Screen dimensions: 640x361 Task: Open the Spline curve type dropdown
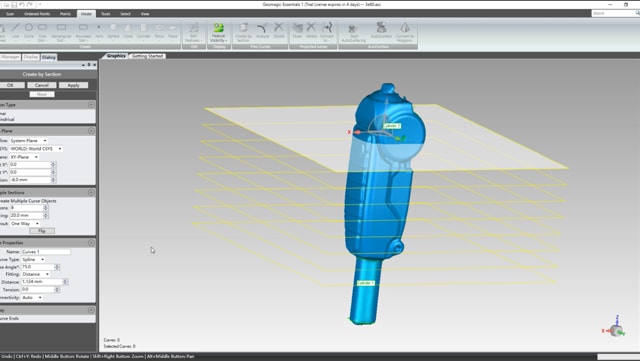(33, 259)
